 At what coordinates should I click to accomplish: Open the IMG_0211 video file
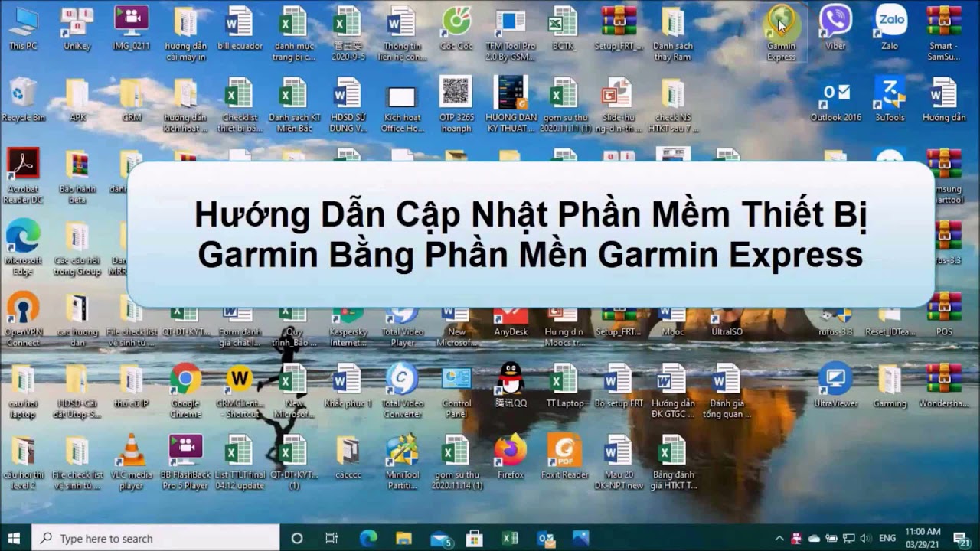pos(131,28)
